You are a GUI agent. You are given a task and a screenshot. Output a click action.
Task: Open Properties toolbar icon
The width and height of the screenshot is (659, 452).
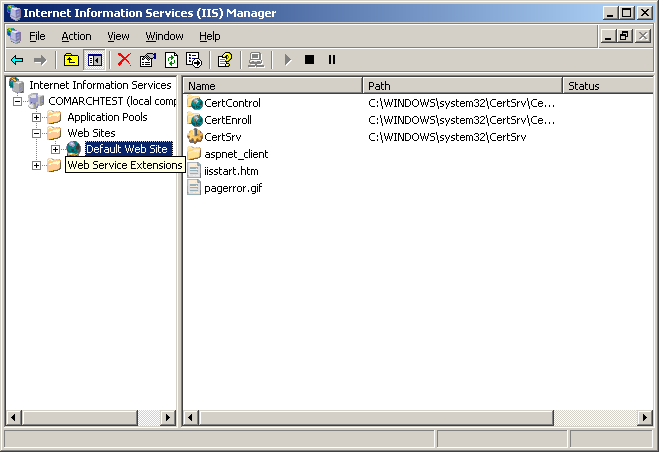(x=148, y=60)
